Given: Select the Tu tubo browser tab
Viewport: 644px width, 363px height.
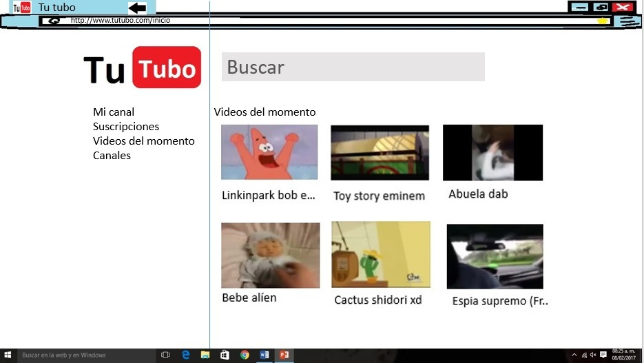Looking at the screenshot, I should pos(57,8).
